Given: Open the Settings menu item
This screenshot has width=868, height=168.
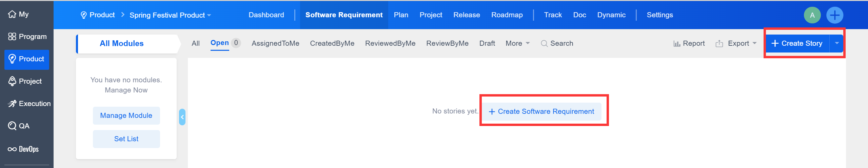Looking at the screenshot, I should click(x=660, y=15).
